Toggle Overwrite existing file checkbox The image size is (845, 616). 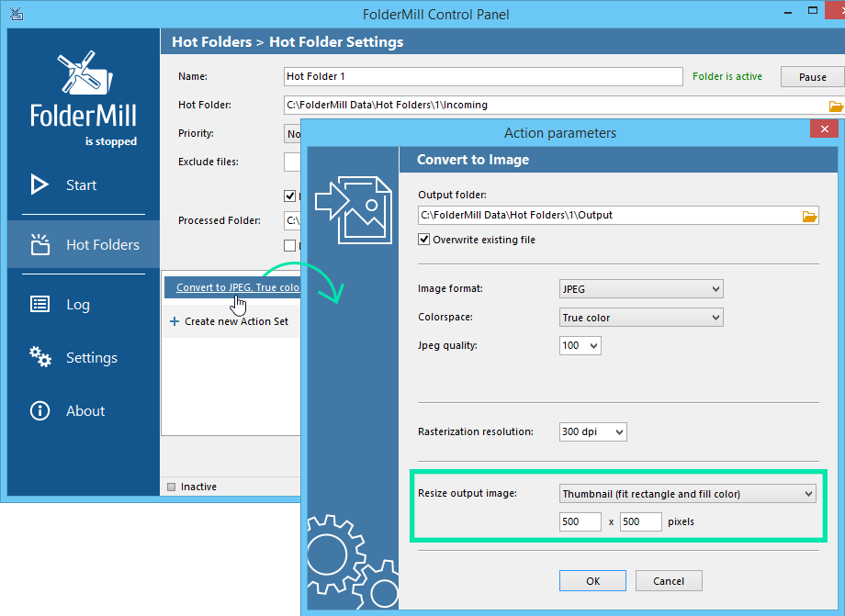pyautogui.click(x=424, y=239)
